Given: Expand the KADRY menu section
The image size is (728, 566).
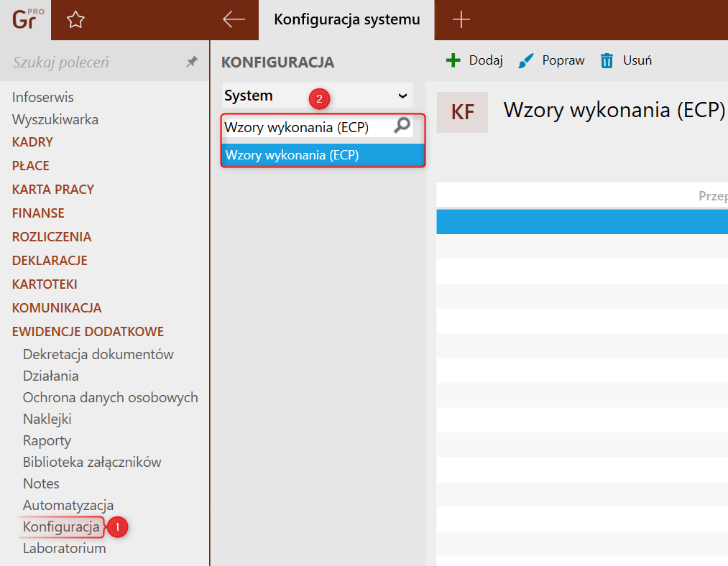Looking at the screenshot, I should pos(32,142).
